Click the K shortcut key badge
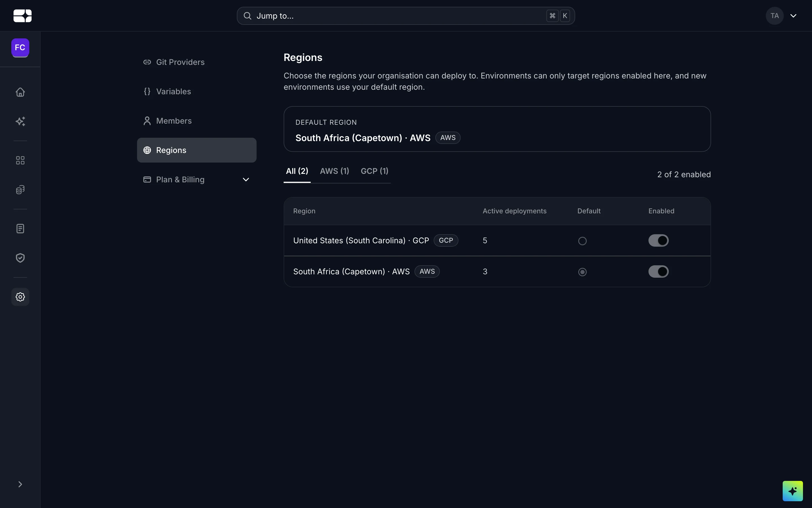812x508 pixels. 565,16
